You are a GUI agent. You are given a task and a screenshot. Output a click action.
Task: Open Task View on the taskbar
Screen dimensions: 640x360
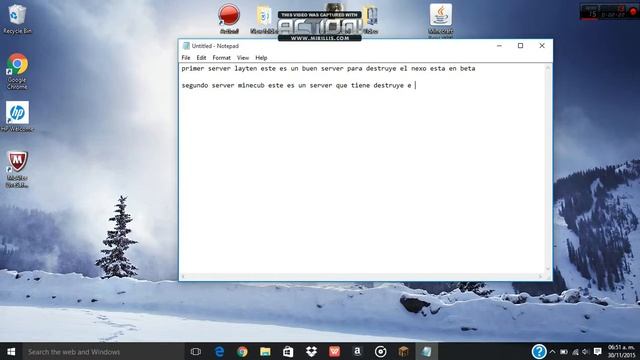coord(196,351)
